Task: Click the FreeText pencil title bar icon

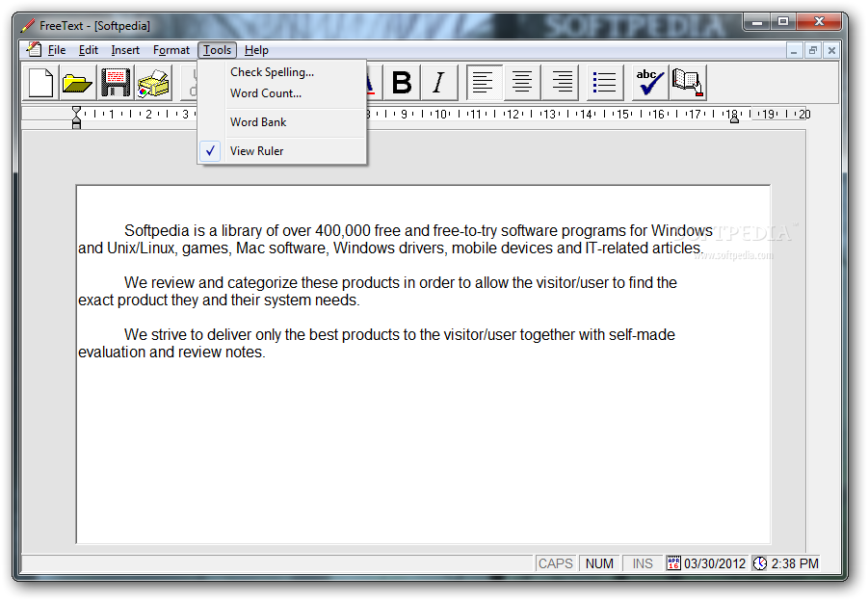Action: click(x=28, y=25)
